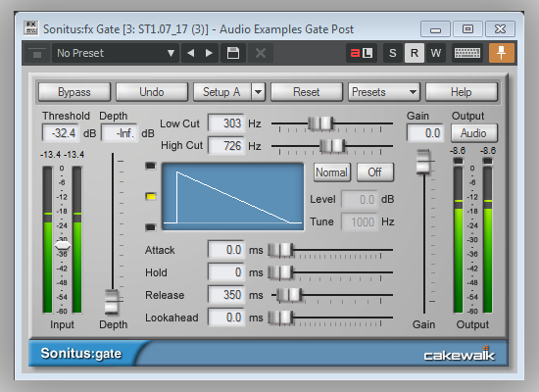Click the yellow middle gate LED indicator
Image resolution: width=539 pixels, height=392 pixels.
point(151,197)
